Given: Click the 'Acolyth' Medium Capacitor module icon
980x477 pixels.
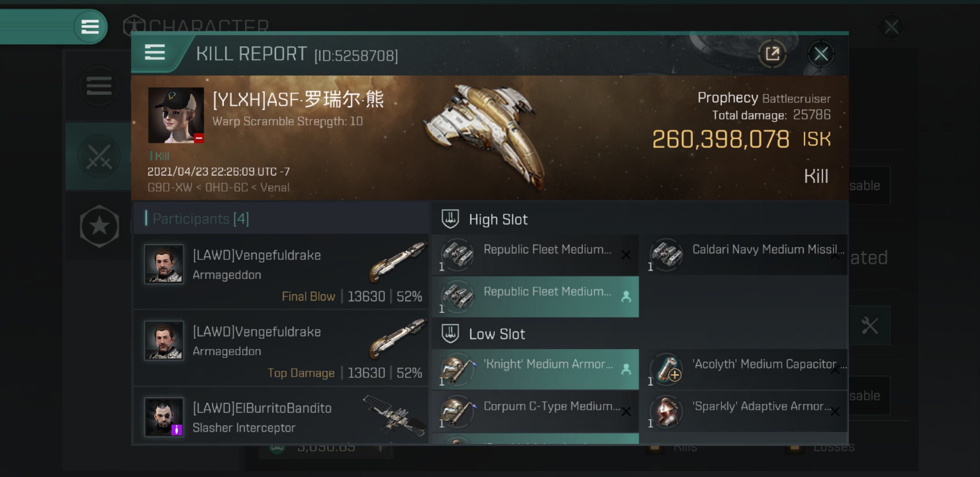Looking at the screenshot, I should pyautogui.click(x=666, y=369).
